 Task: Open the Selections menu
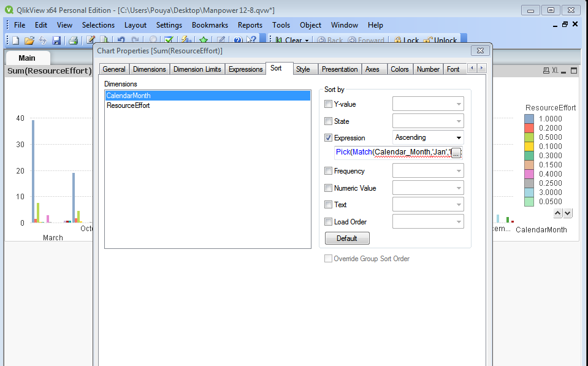[x=98, y=25]
